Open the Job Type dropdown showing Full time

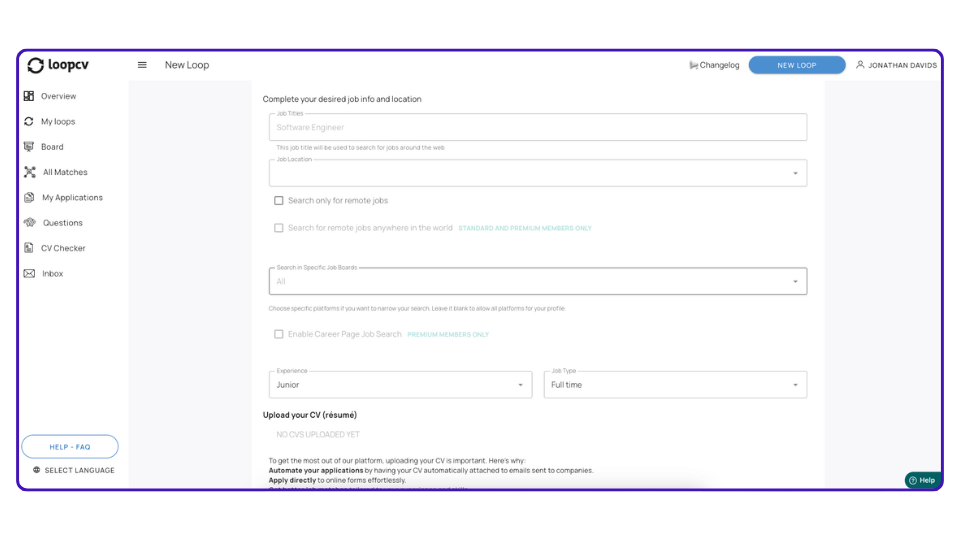[x=675, y=385]
